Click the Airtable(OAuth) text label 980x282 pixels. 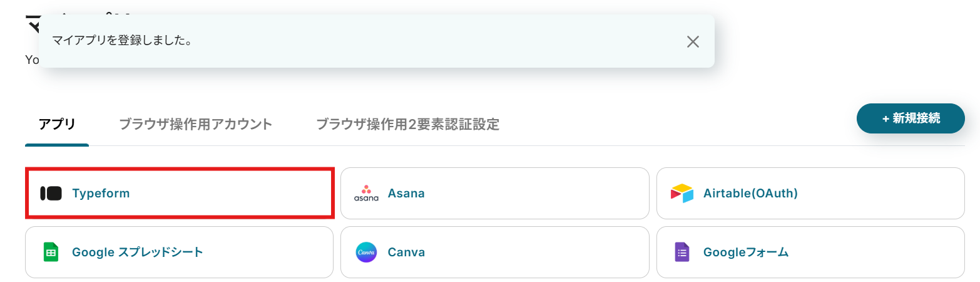750,194
